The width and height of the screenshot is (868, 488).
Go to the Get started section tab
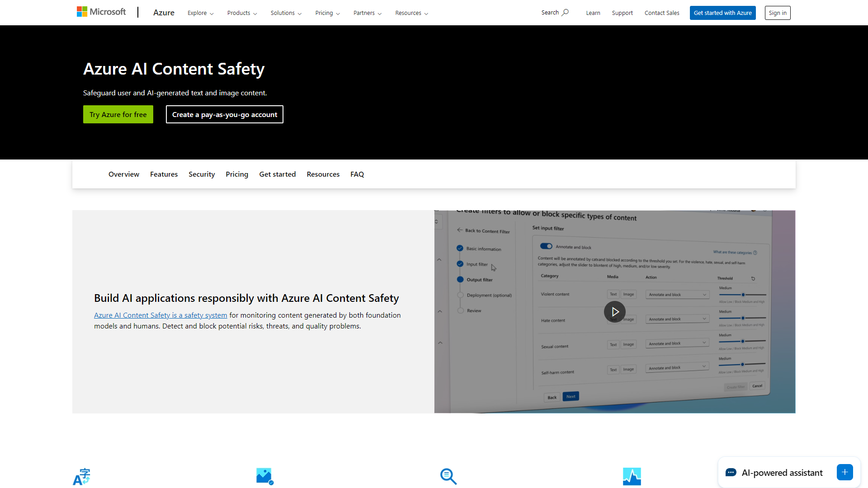pos(278,174)
